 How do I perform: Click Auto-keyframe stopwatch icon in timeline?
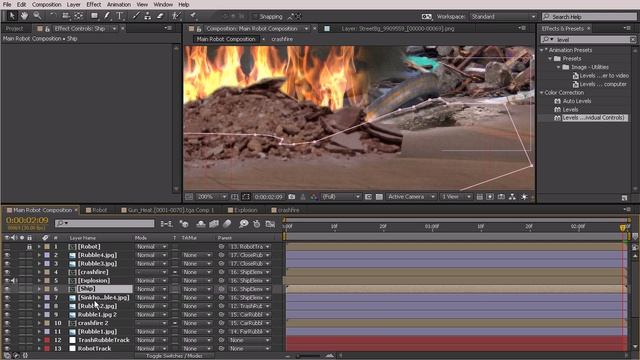tap(257, 224)
